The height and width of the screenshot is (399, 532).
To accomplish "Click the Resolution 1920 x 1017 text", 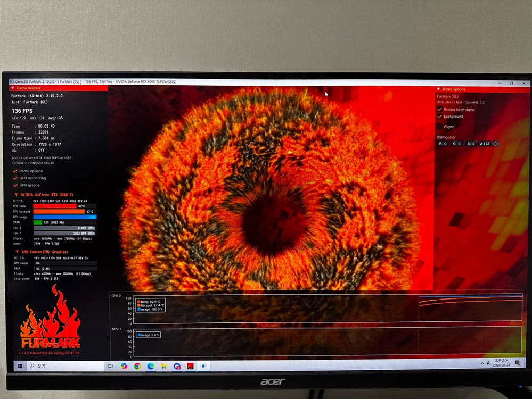I will point(36,144).
